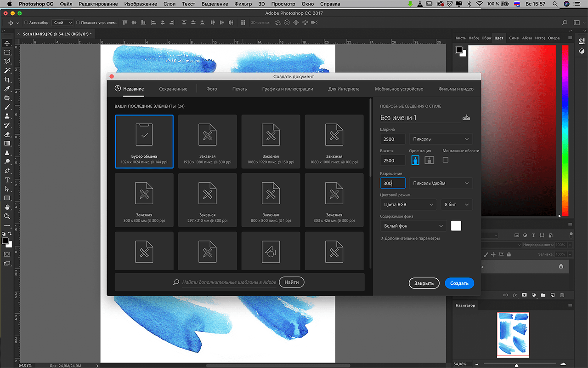Image resolution: width=588 pixels, height=368 pixels.
Task: Click the delete layer trash icon
Action: (x=562, y=295)
